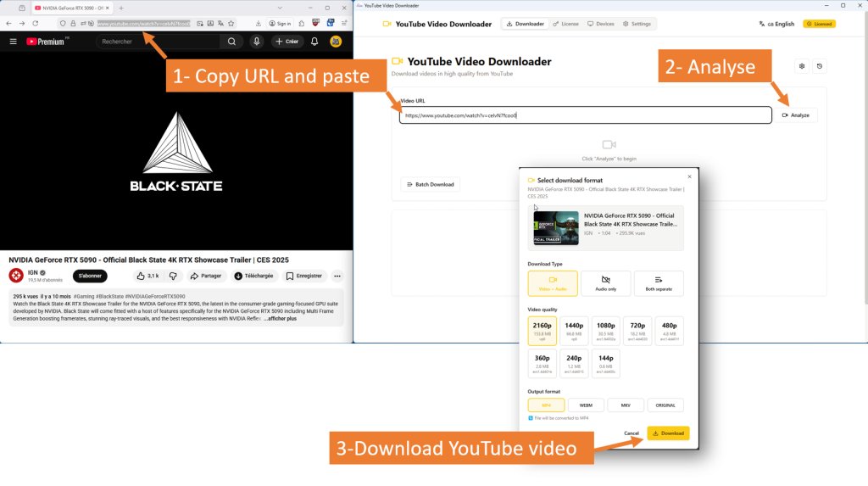Click the video thumbnail in format dialog

pos(556,228)
